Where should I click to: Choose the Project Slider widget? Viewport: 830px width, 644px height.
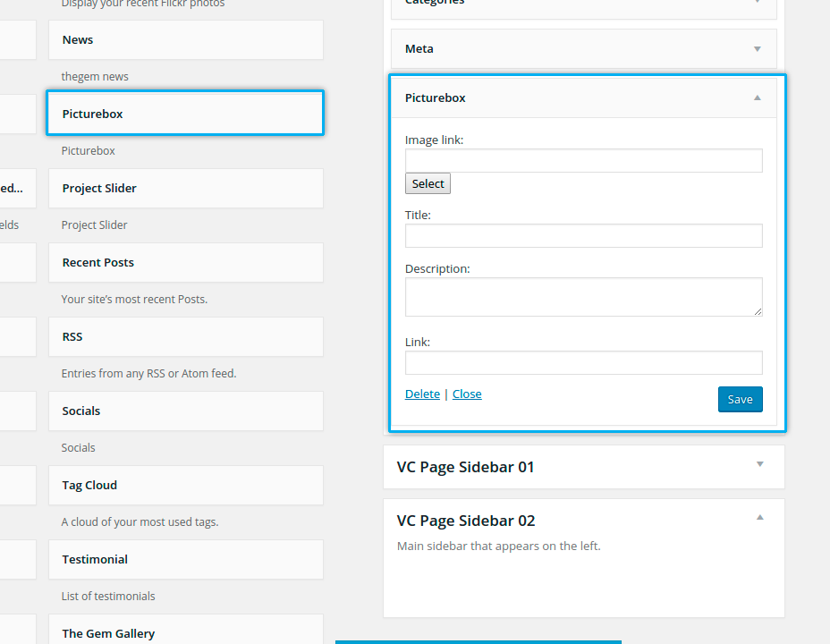tap(185, 189)
